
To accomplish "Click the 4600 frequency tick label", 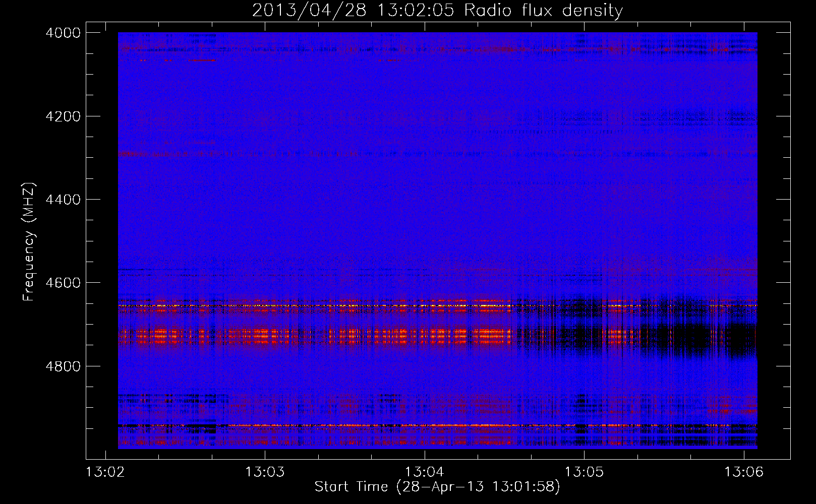I will [x=63, y=283].
